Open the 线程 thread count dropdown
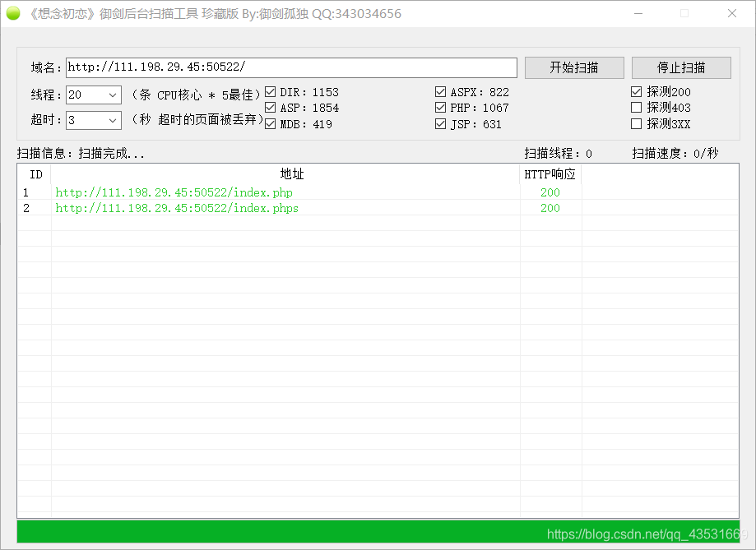The image size is (756, 550). click(113, 95)
